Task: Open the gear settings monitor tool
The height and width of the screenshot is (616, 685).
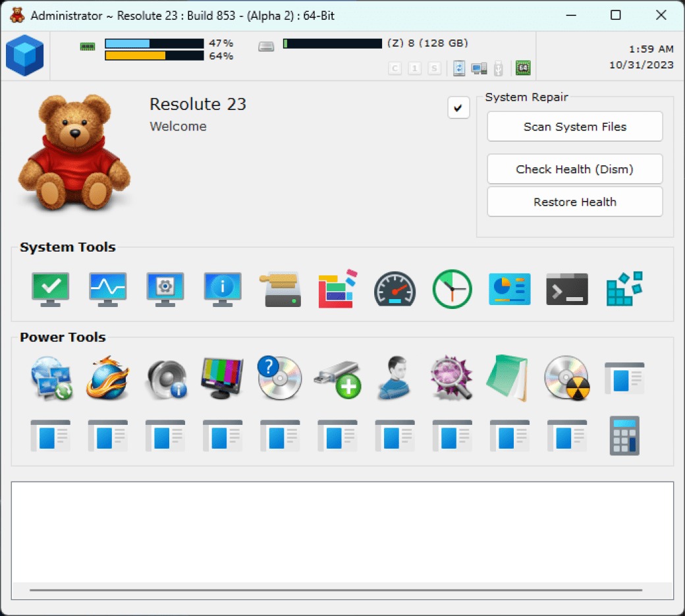Action: pyautogui.click(x=165, y=289)
